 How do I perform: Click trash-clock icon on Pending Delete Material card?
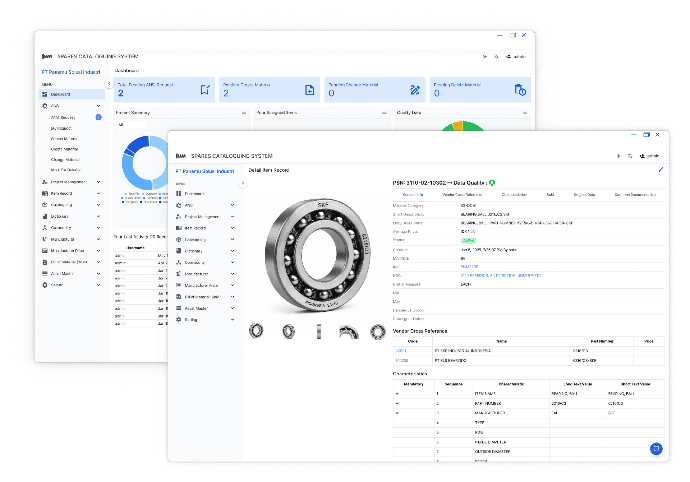[x=520, y=90]
